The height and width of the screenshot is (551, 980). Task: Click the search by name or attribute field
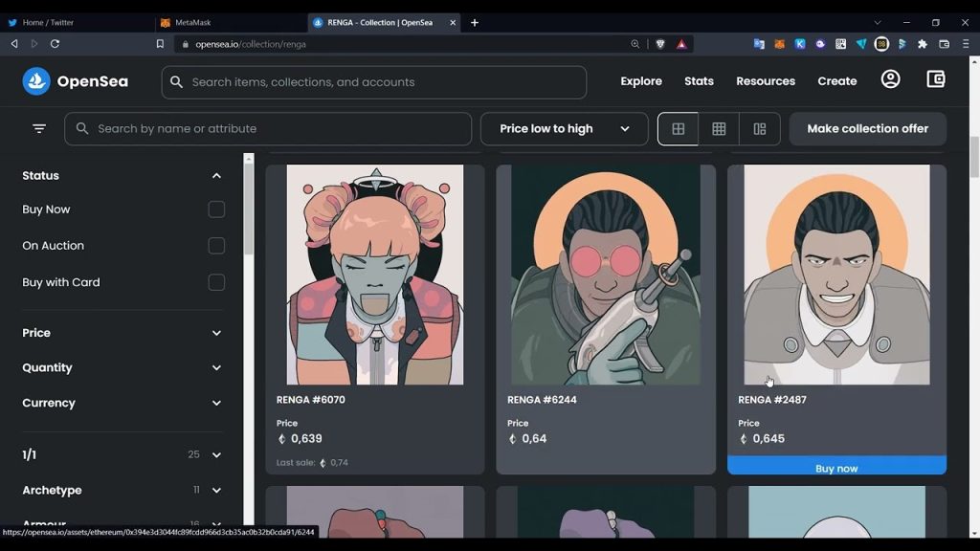click(278, 129)
